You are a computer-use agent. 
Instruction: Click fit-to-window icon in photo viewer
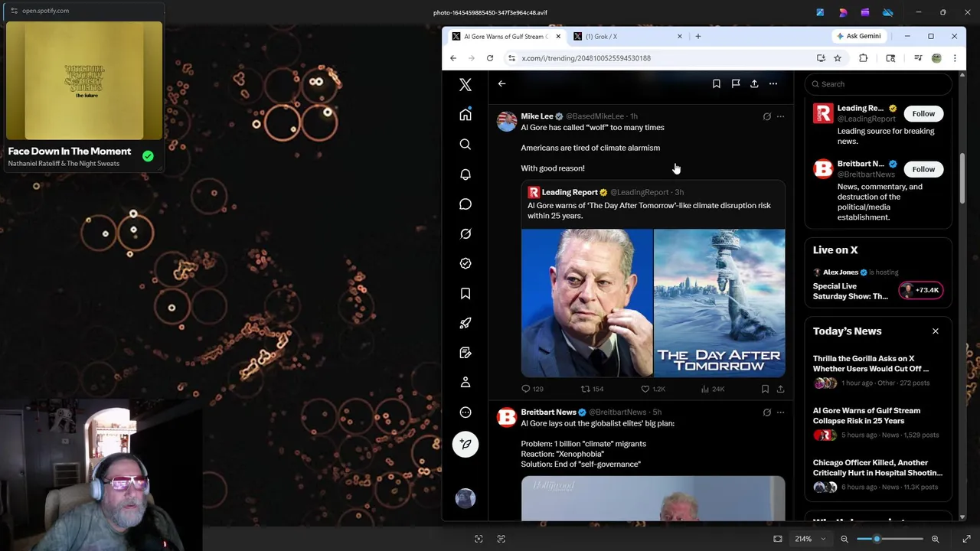tap(778, 539)
